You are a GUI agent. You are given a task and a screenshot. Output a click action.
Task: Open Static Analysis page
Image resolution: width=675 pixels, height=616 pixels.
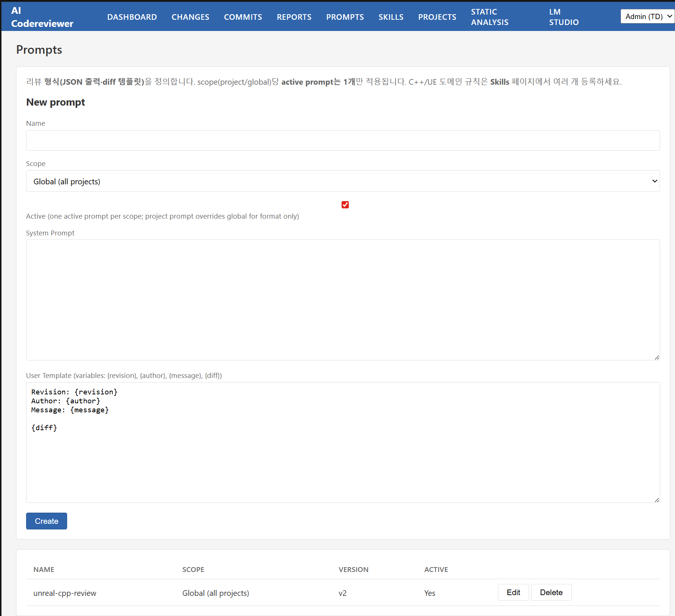pos(490,17)
